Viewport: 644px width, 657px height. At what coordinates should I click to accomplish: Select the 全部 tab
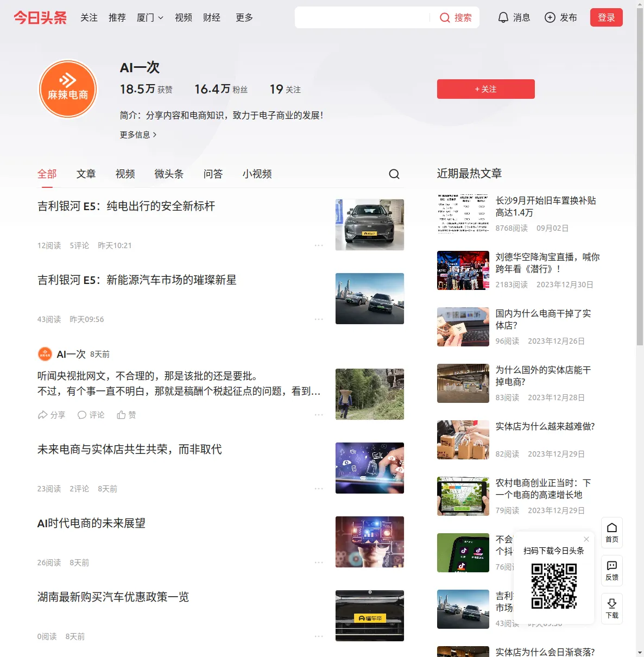47,174
